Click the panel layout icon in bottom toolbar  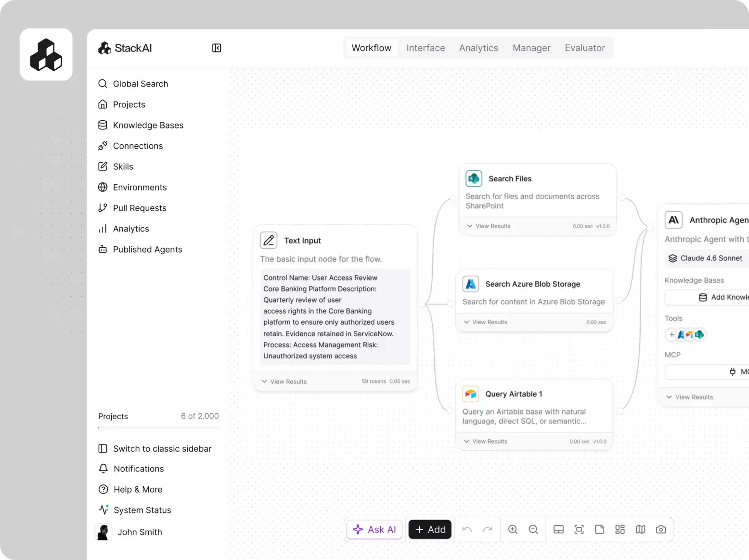pyautogui.click(x=558, y=530)
